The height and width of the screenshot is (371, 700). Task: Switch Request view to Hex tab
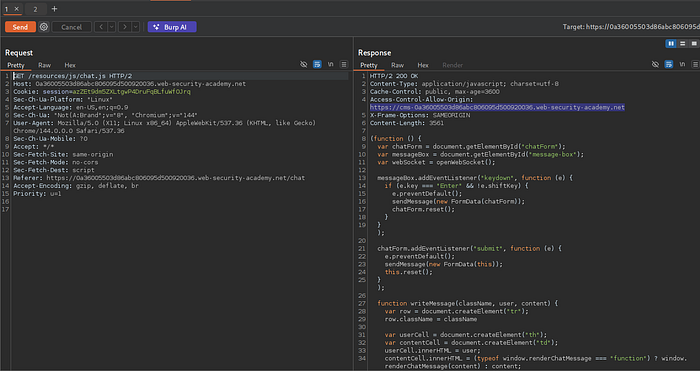[x=70, y=65]
